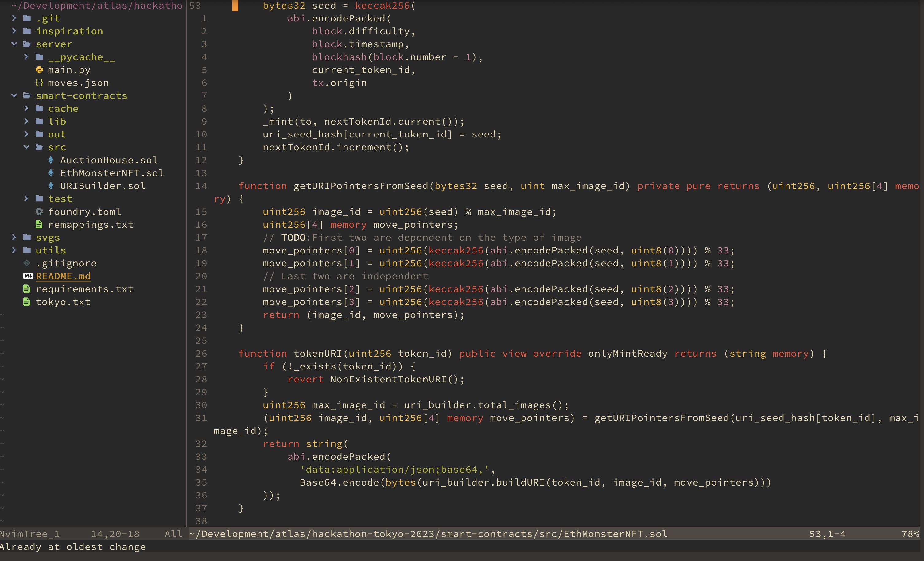
Task: Open foundry.toml file entry
Action: click(84, 211)
